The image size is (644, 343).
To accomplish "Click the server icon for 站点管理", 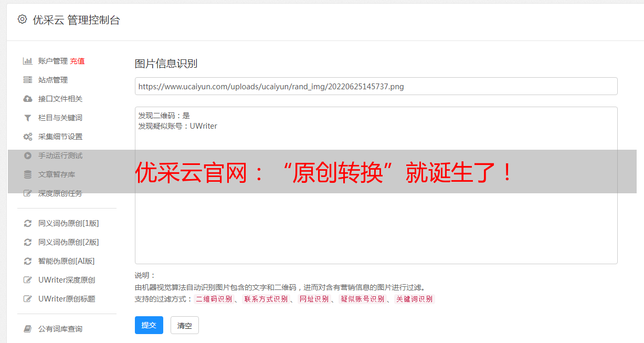I will tap(28, 80).
